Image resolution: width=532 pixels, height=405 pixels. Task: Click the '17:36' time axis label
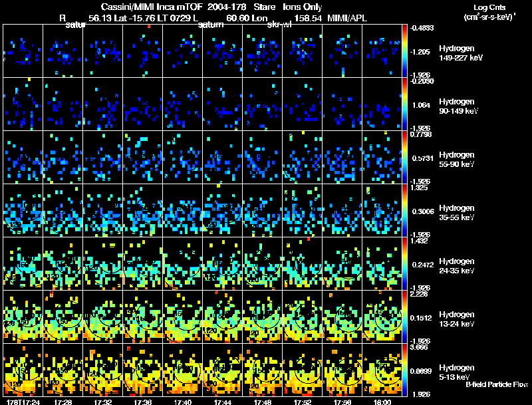pos(143,402)
